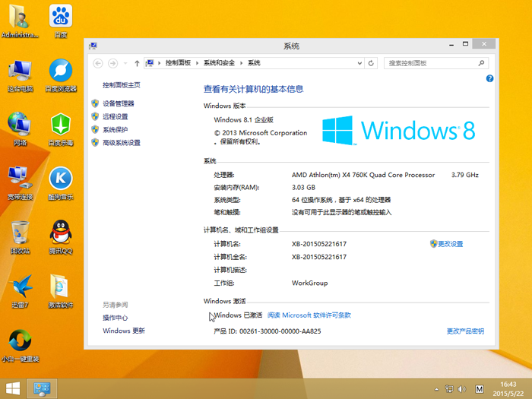Screen dimensions: 532x399
Task: Click the computer name XB-201505221617 next to 计算机名
Action: [319, 244]
